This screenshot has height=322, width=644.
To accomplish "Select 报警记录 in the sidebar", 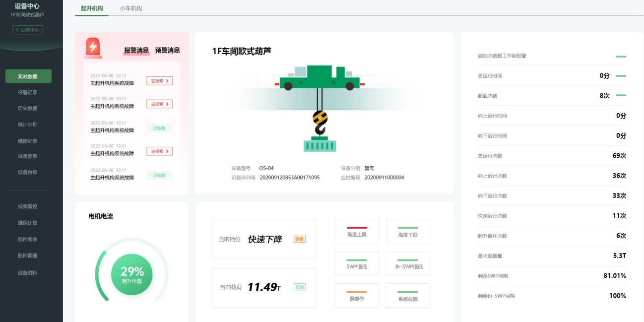I will 28,92.
